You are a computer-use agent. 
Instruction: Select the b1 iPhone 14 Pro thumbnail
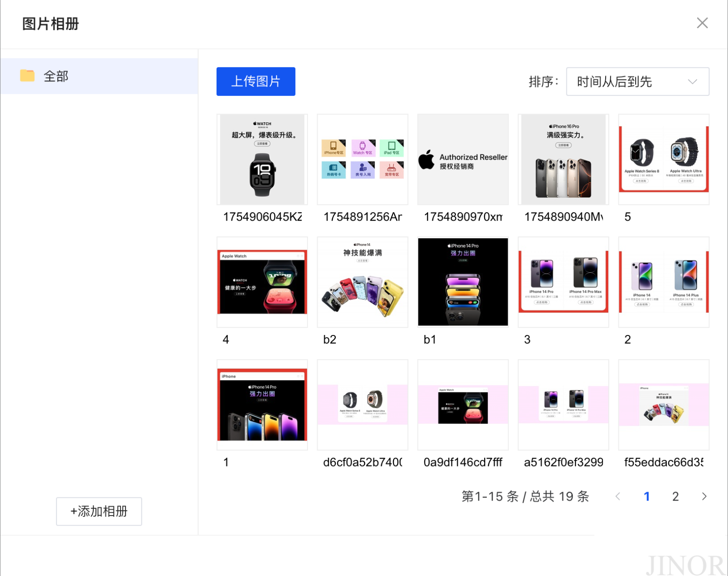pos(463,282)
